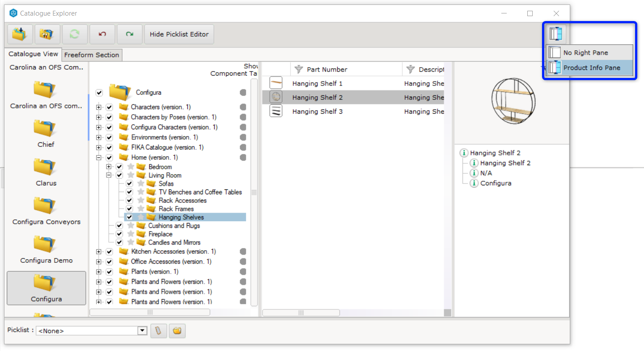Toggle the Cushions and Rugs checkbox

119,226
